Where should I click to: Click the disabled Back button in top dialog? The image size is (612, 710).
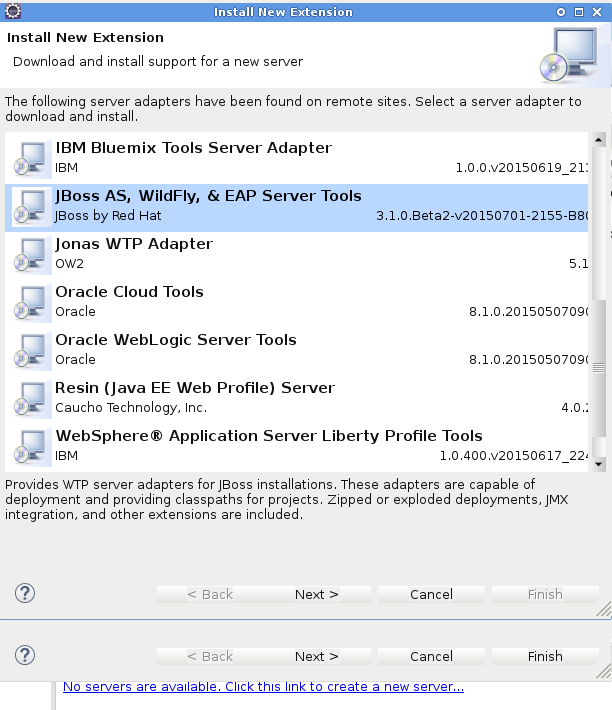[x=210, y=595]
